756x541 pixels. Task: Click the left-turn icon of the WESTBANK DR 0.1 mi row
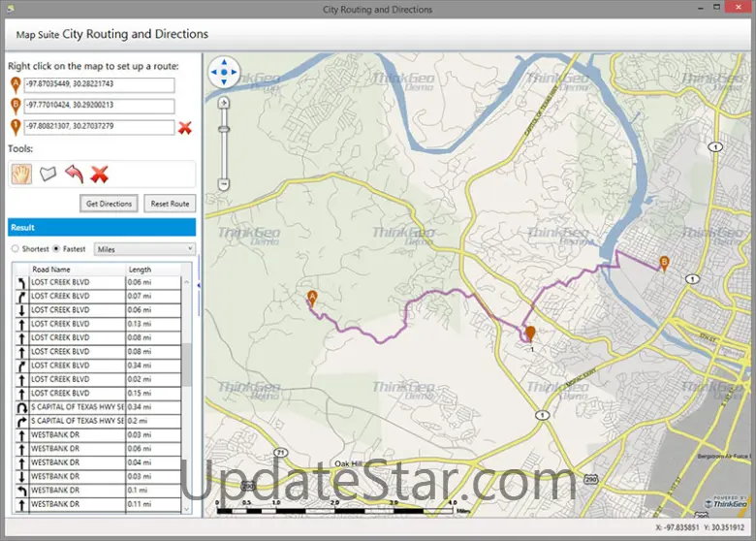point(21,491)
